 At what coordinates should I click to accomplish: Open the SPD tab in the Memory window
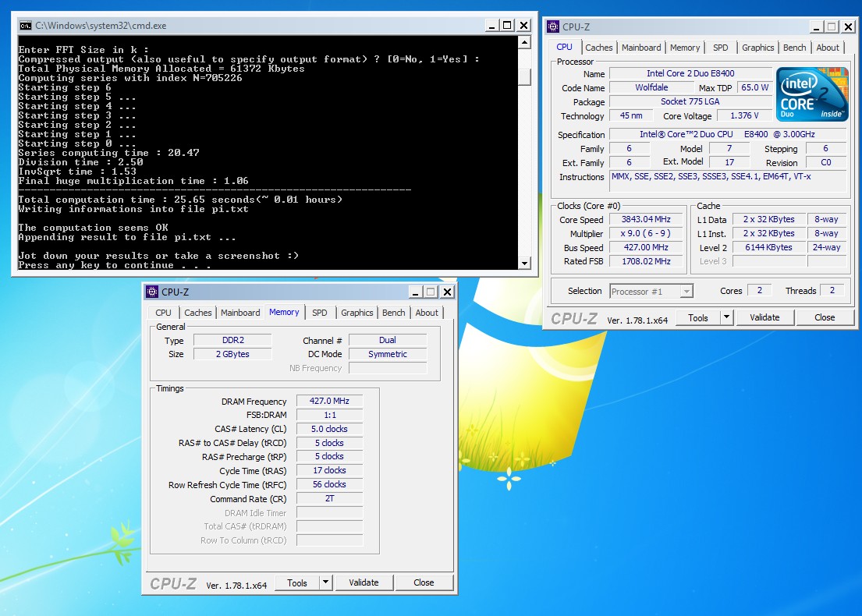tap(319, 313)
